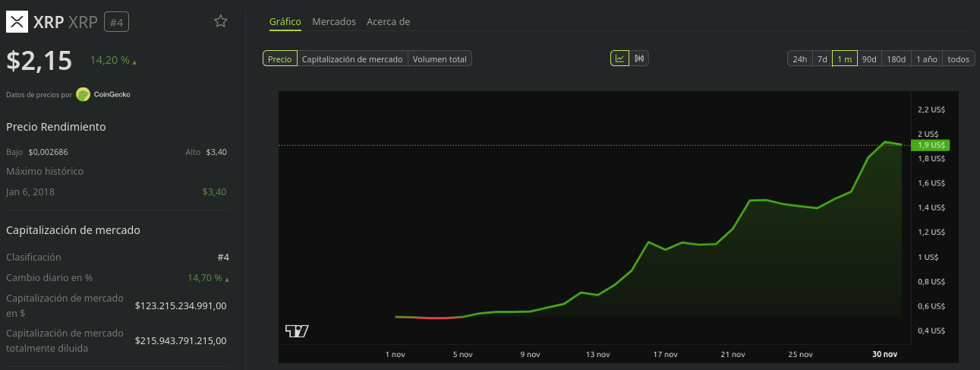Click the 14,70 % daily change

(208, 277)
